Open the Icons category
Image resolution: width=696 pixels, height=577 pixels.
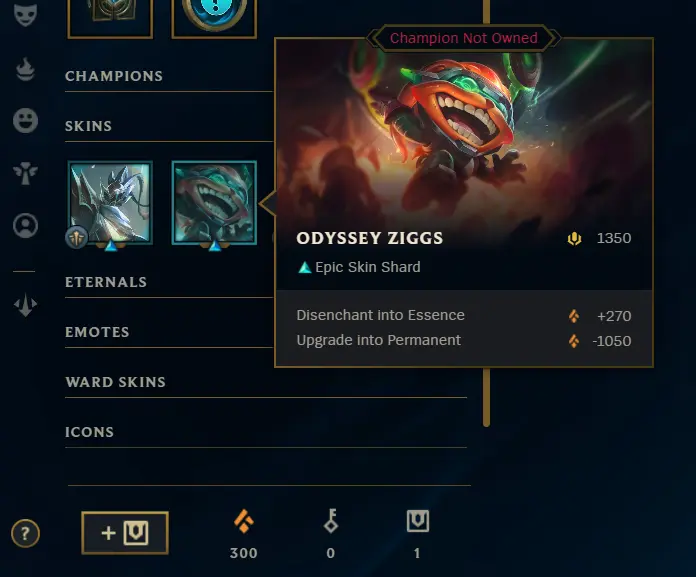90,432
